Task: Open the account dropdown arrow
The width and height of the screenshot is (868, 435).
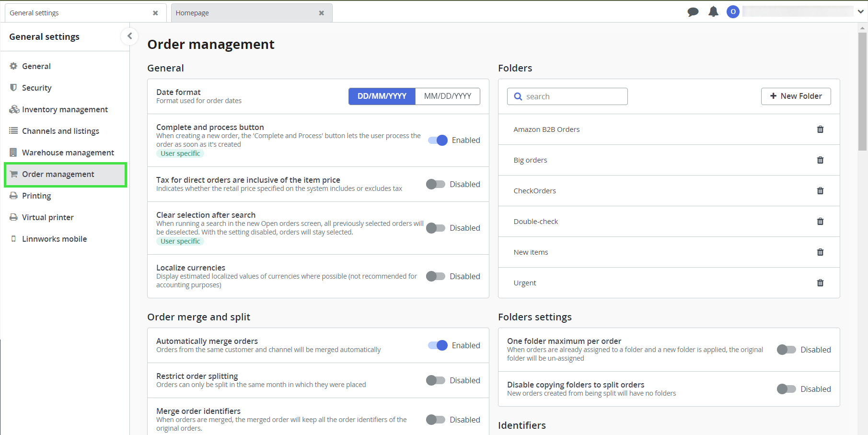Action: [x=860, y=12]
